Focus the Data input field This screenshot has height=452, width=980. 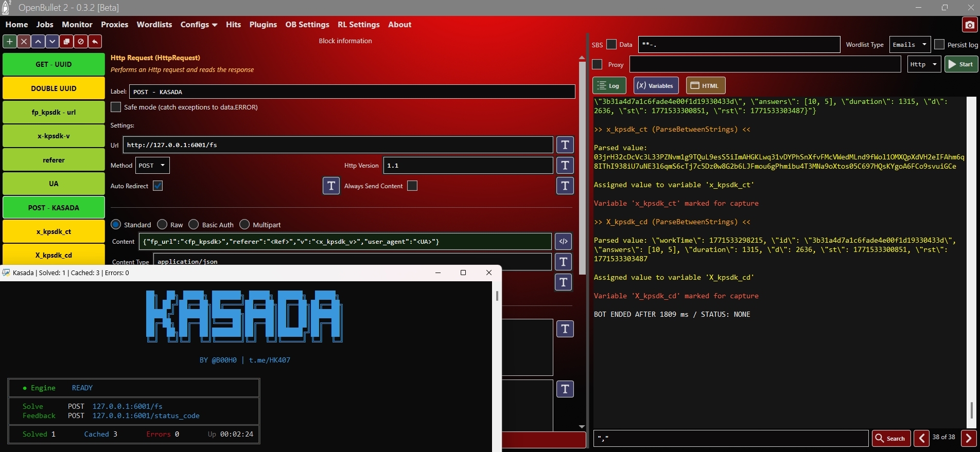(x=739, y=45)
